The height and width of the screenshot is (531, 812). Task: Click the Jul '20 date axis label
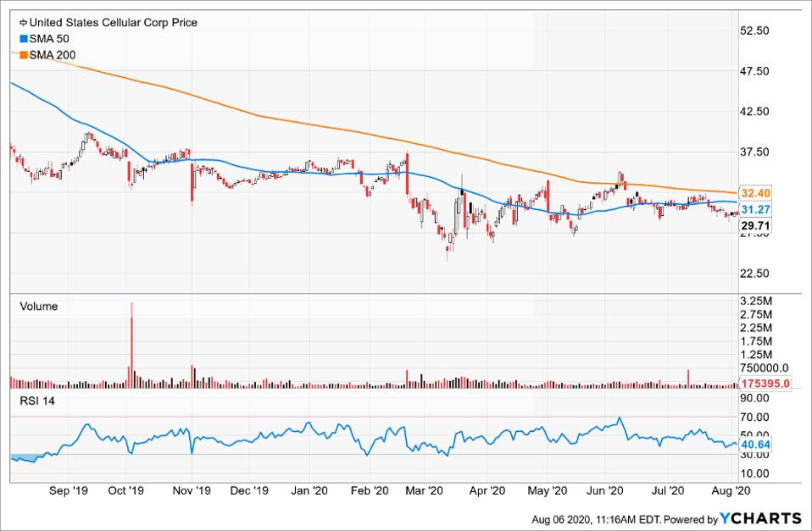[667, 490]
